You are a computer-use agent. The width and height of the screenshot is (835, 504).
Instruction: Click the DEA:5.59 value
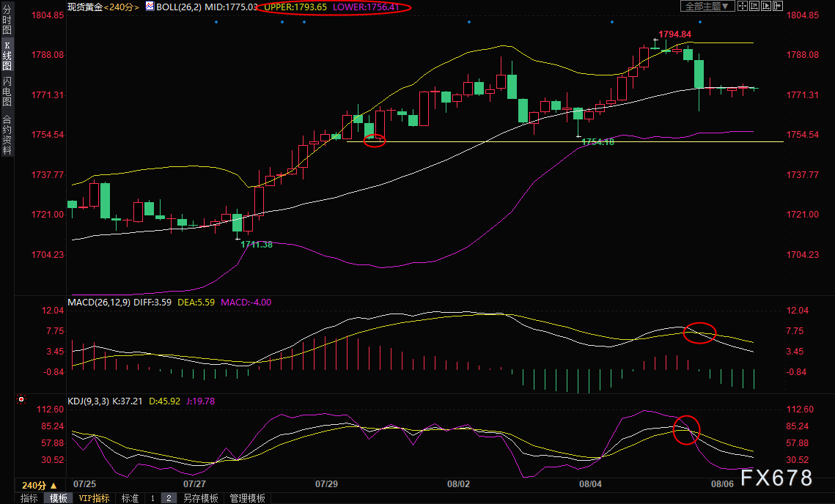coord(196,303)
